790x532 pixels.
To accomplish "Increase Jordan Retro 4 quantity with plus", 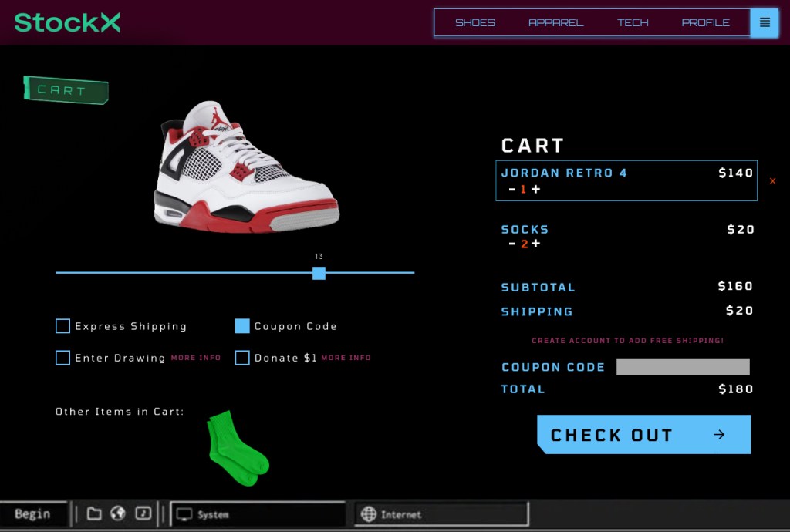I will 536,189.
